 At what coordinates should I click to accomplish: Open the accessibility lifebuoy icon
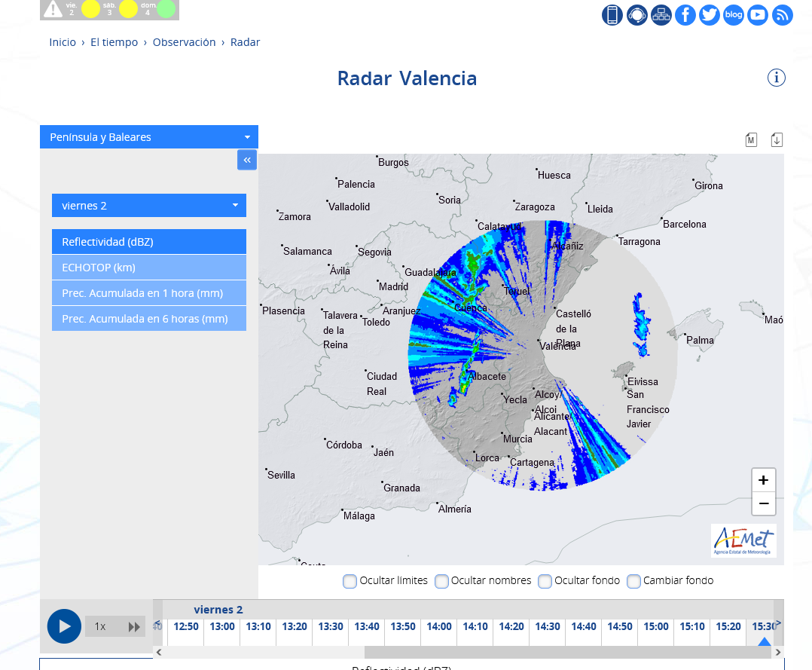point(637,15)
